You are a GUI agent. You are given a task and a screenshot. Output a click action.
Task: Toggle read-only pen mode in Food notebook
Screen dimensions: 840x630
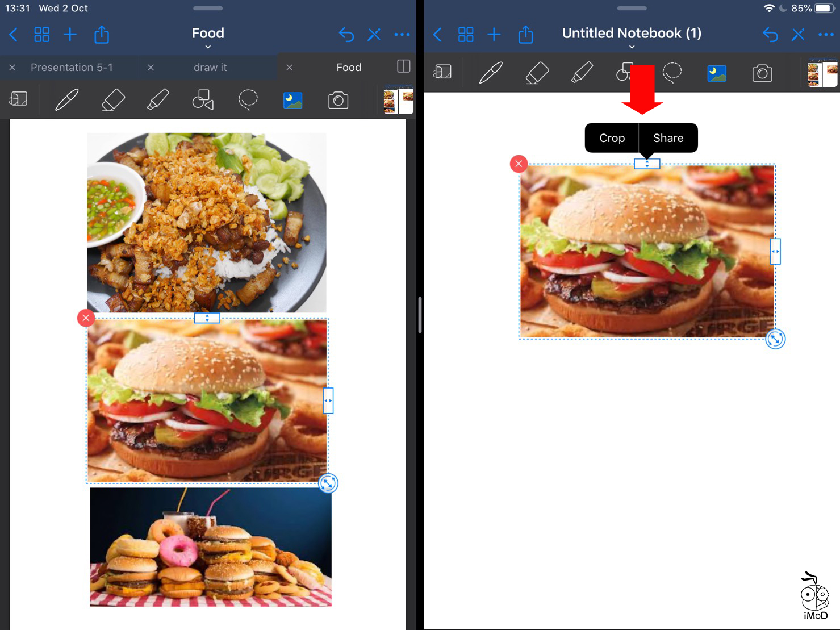tap(374, 35)
